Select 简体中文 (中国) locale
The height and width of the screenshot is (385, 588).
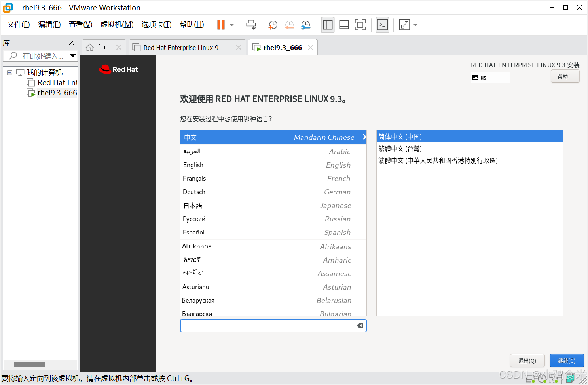(x=470, y=137)
